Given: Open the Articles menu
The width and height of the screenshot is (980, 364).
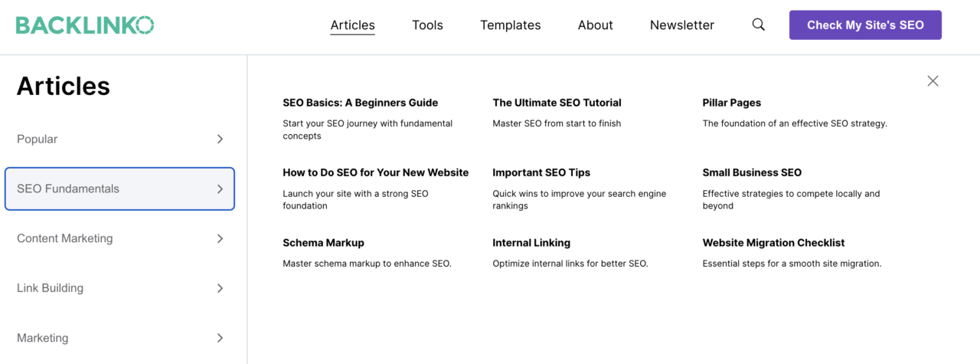Looking at the screenshot, I should pyautogui.click(x=352, y=25).
